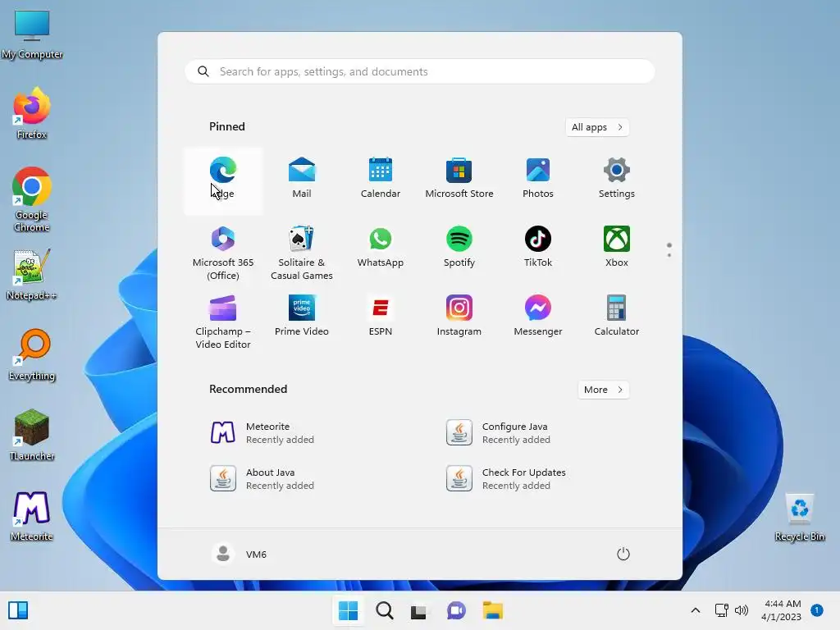
Task: Open the Spotify app
Action: [459, 249]
